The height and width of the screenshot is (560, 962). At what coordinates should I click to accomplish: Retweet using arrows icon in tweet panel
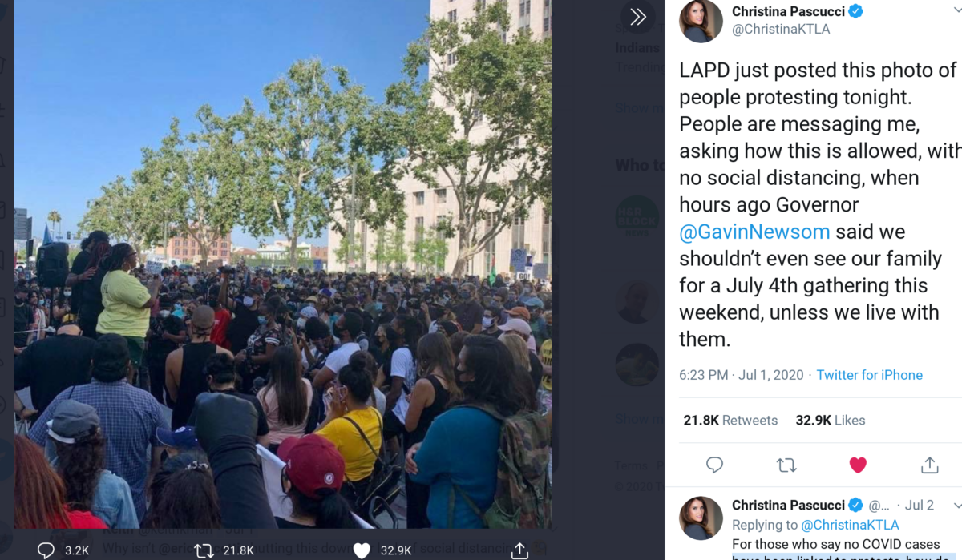[786, 465]
